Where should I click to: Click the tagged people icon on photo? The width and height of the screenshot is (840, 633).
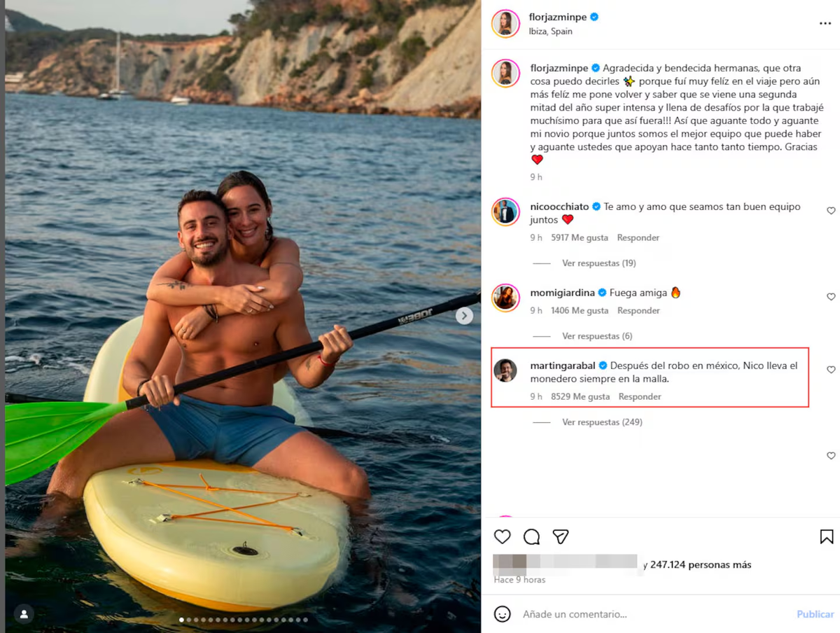24,614
